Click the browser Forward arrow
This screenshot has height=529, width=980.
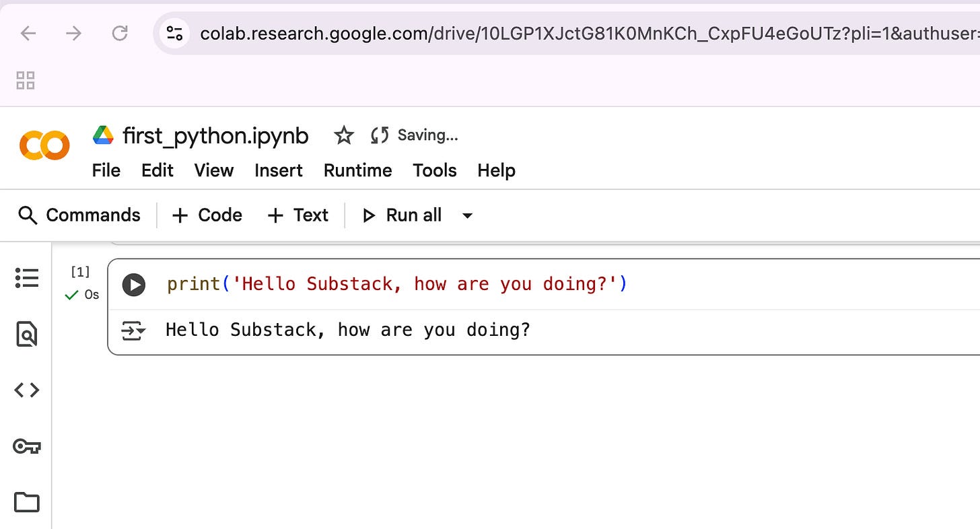[73, 33]
